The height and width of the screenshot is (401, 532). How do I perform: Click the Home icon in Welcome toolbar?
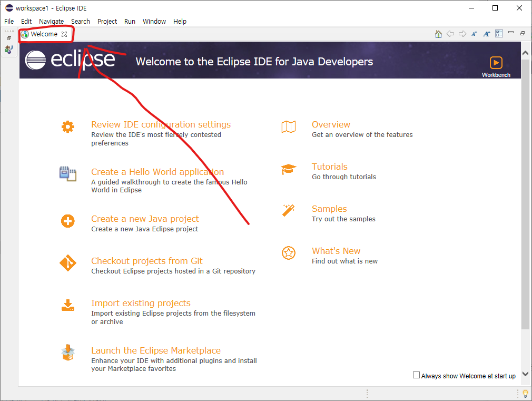(x=438, y=34)
